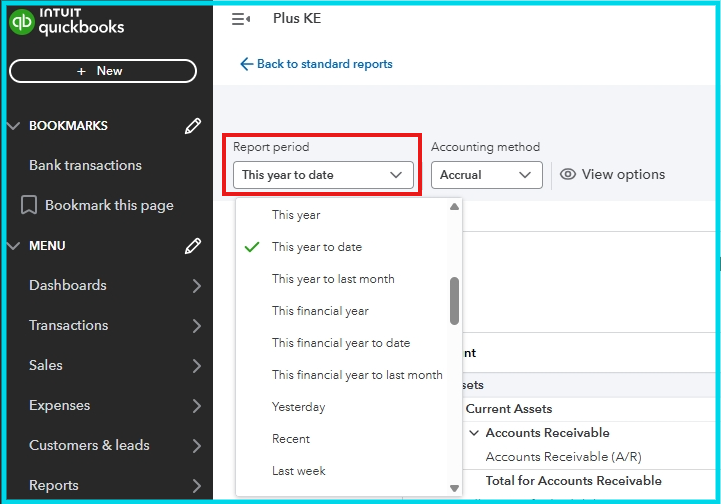Image resolution: width=721 pixels, height=504 pixels.
Task: Collapse the MENU section
Action: tap(14, 246)
